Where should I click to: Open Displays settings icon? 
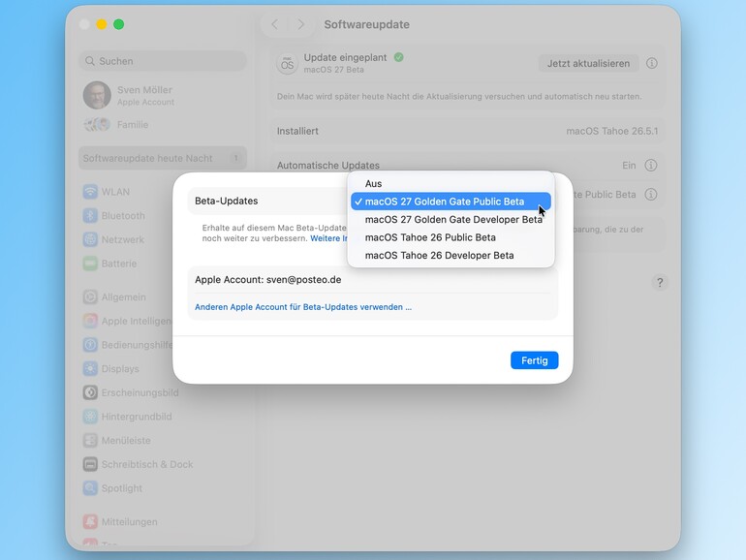point(90,369)
